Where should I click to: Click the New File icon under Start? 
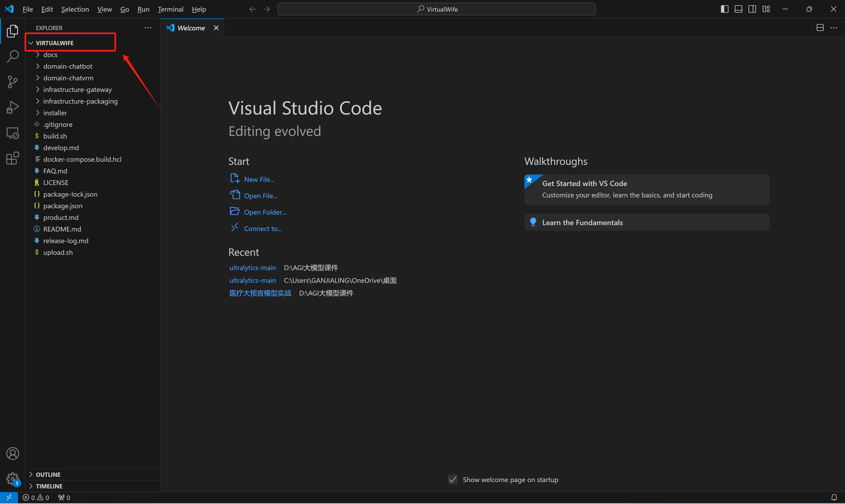tap(235, 179)
